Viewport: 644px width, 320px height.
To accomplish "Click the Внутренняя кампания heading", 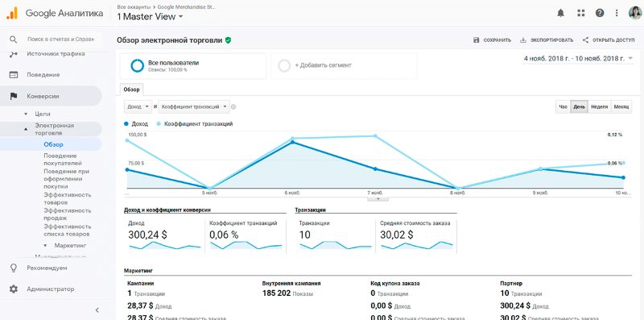I will coord(291,284).
